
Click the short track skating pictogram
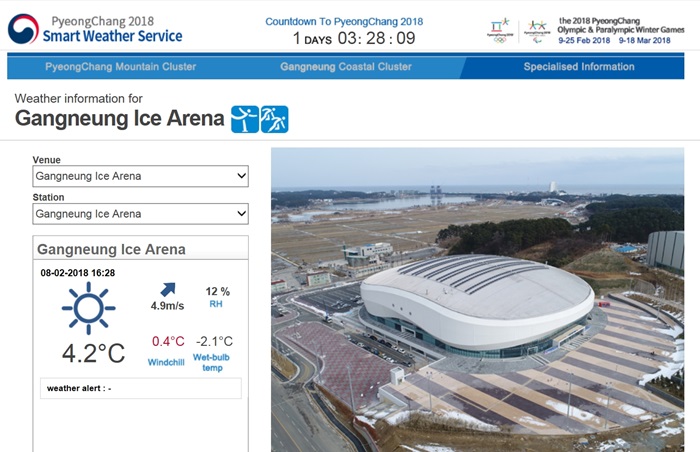coord(275,119)
